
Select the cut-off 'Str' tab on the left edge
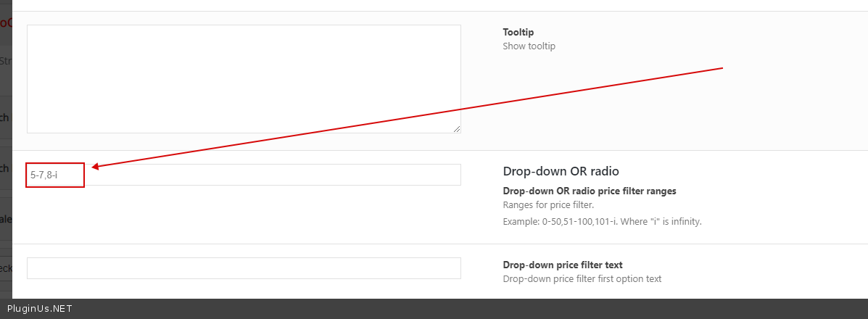pyautogui.click(x=6, y=61)
